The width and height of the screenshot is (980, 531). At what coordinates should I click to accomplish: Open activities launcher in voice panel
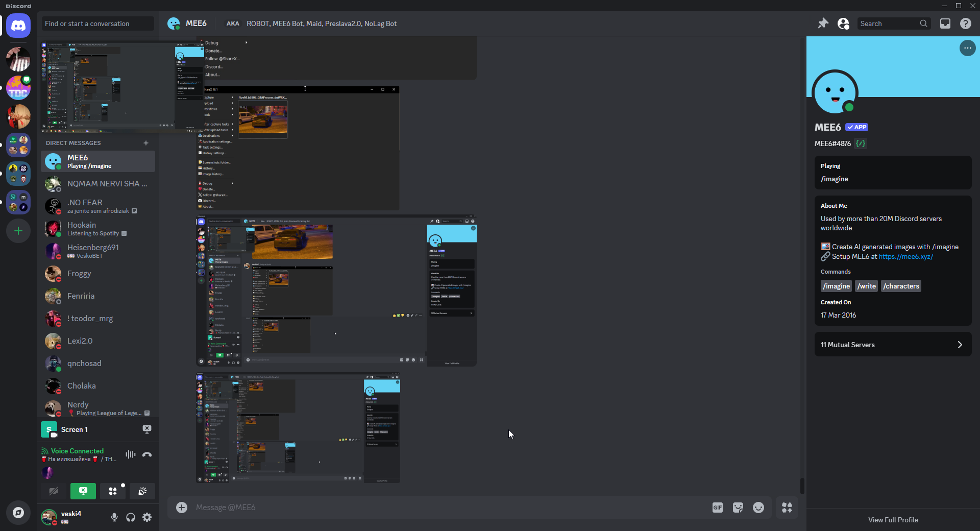pyautogui.click(x=113, y=491)
